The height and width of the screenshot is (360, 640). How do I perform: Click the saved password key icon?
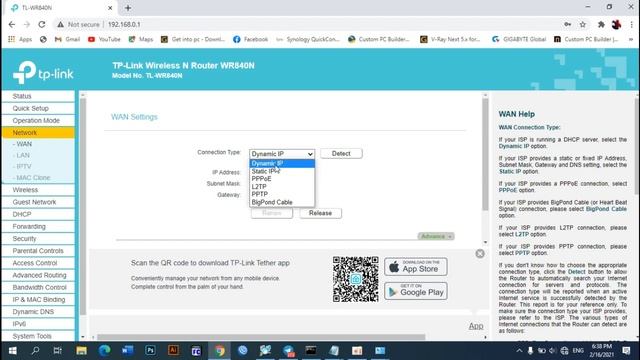point(567,24)
